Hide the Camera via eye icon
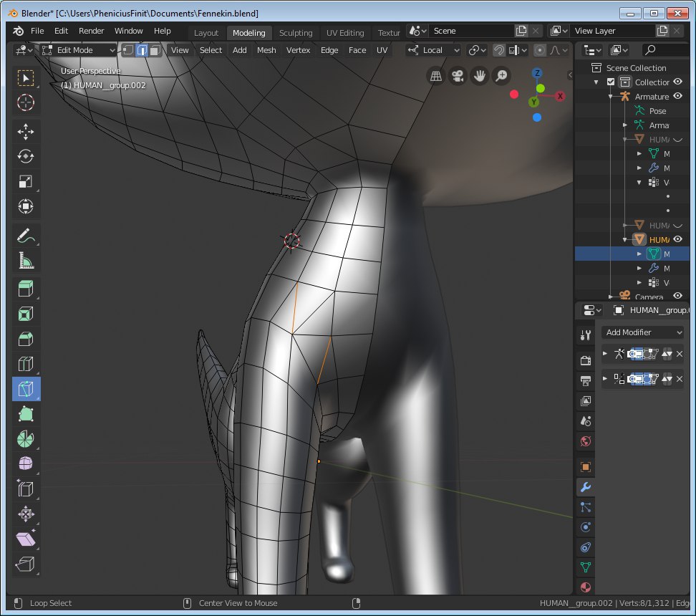This screenshot has height=616, width=696. pos(678,296)
